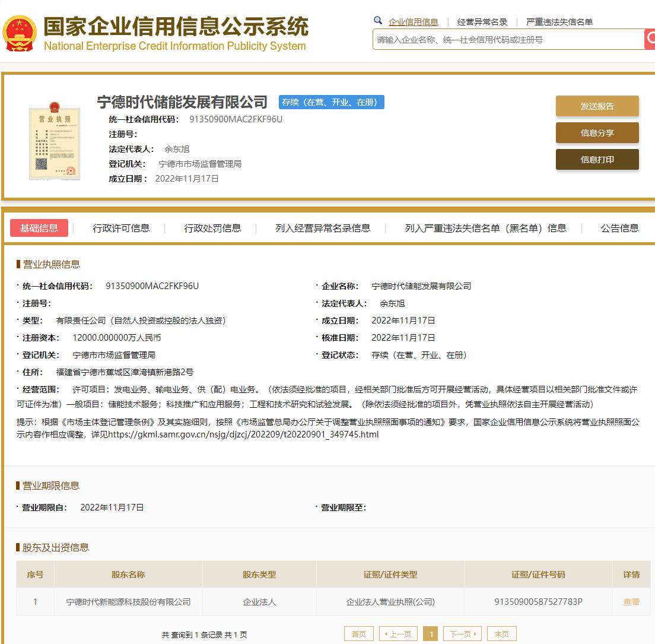
Task: Click the national emblem logo icon
Action: pyautogui.click(x=20, y=33)
